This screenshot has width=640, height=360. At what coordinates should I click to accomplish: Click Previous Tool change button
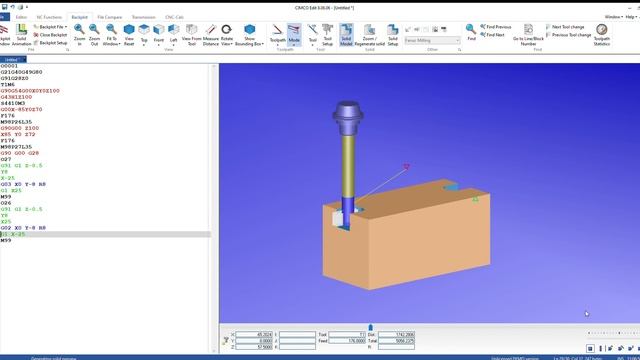pyautogui.click(x=569, y=35)
